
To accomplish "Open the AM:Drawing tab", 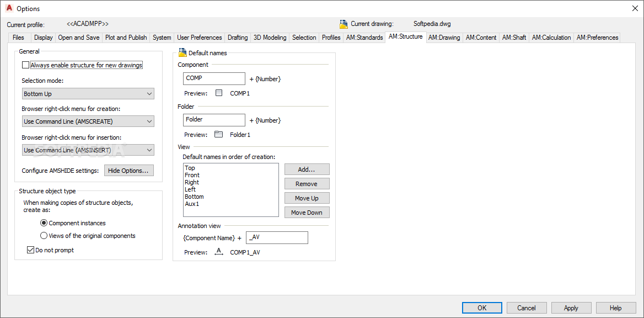I will pos(444,38).
